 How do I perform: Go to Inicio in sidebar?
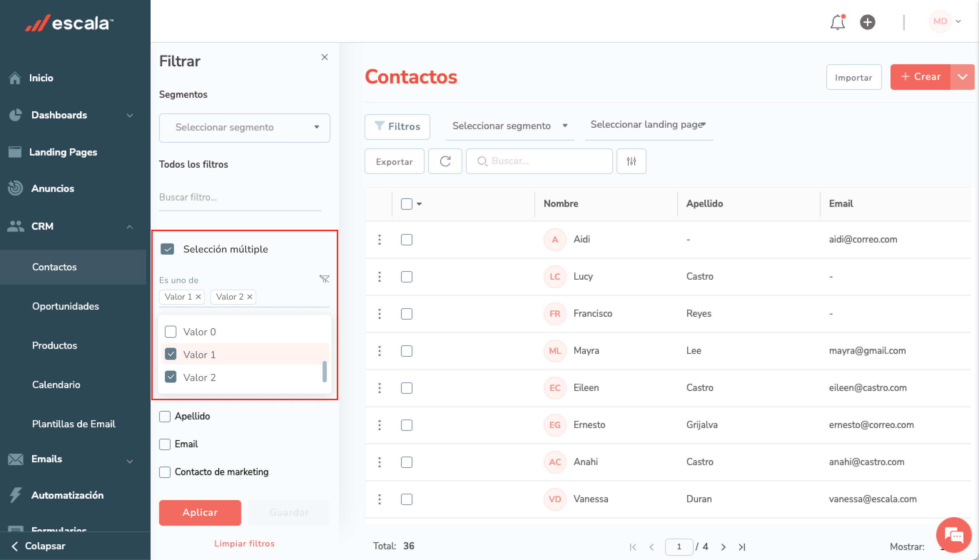[x=41, y=78]
